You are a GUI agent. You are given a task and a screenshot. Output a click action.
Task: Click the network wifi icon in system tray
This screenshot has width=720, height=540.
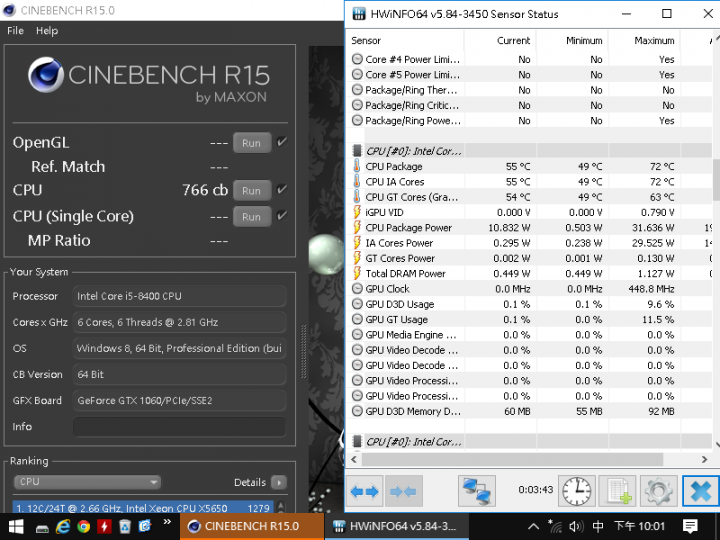(x=555, y=526)
